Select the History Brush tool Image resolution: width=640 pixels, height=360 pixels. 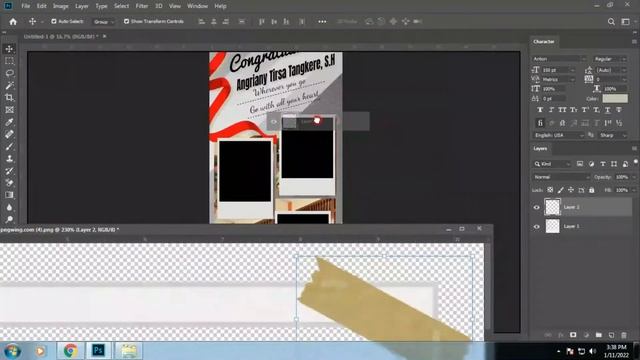(x=9, y=171)
